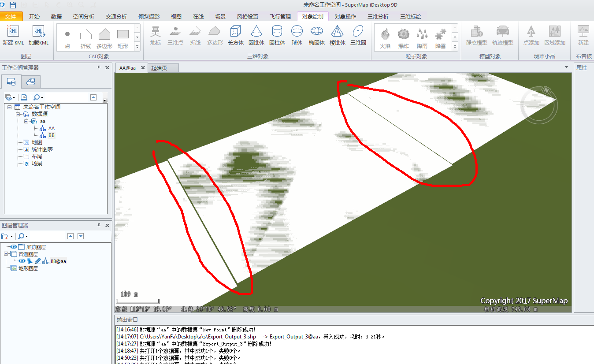Viewport: 594px width, 364px height.
Task: Open the 三维分析 ribbon tab
Action: [378, 17]
